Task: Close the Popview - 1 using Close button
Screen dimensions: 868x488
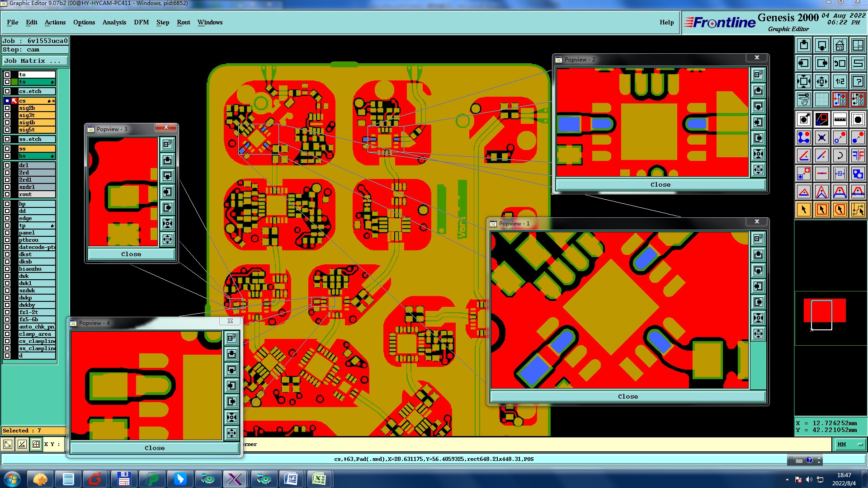Action: 627,396
